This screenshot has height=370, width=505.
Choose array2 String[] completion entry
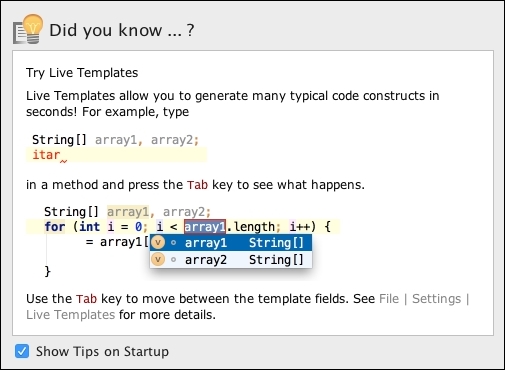coord(231,259)
